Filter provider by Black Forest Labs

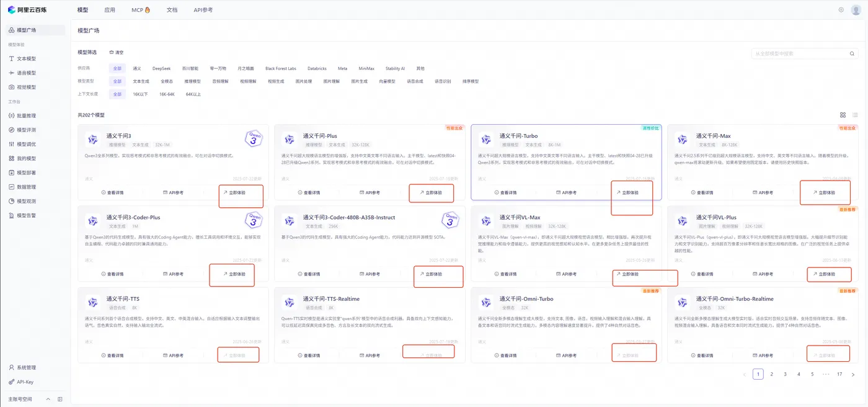point(281,68)
